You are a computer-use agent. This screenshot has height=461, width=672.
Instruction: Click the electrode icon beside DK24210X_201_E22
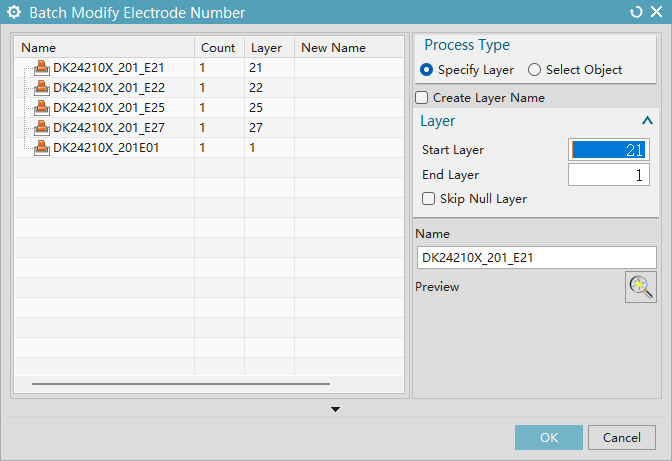click(42, 88)
